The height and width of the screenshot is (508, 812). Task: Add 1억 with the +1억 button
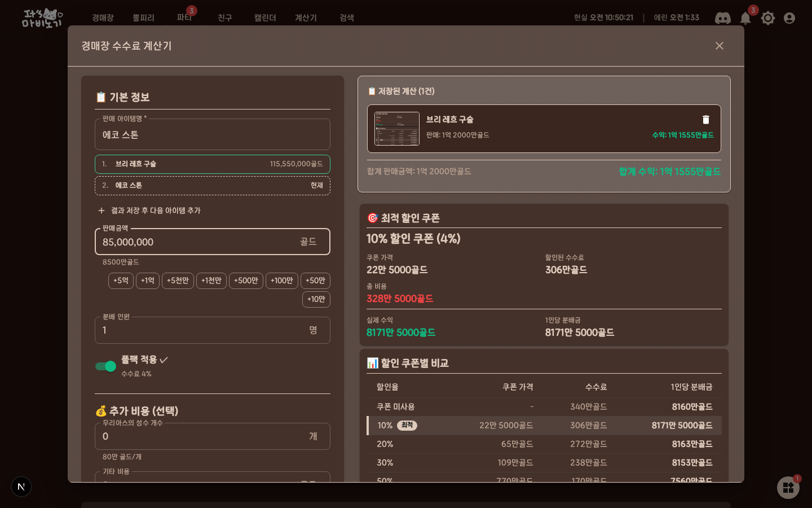148,281
